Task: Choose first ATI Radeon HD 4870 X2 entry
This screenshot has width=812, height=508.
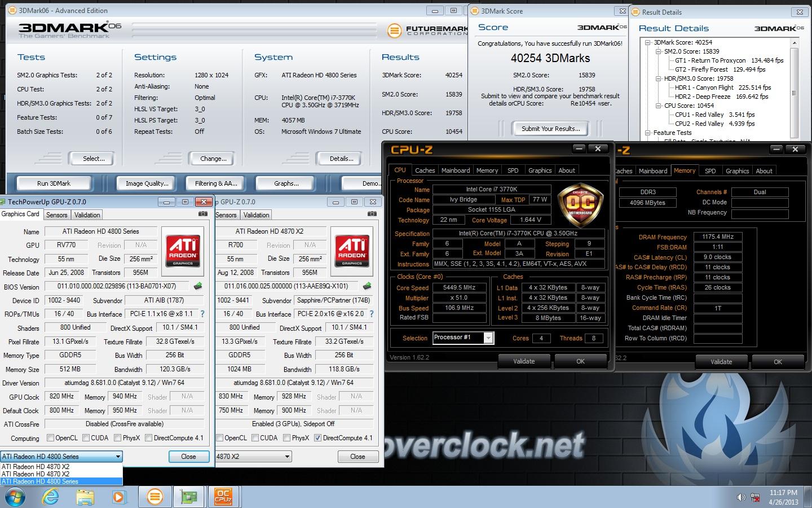Action: click(61, 467)
